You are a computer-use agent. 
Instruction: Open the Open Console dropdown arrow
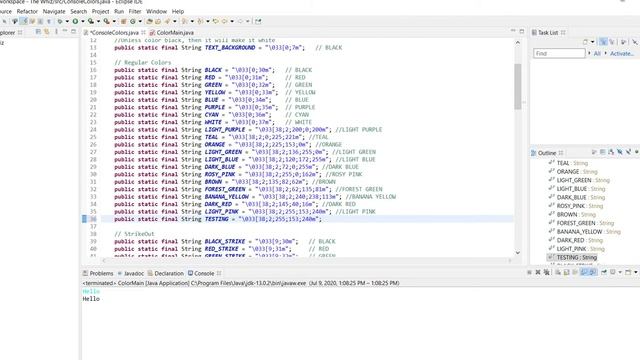636,272
